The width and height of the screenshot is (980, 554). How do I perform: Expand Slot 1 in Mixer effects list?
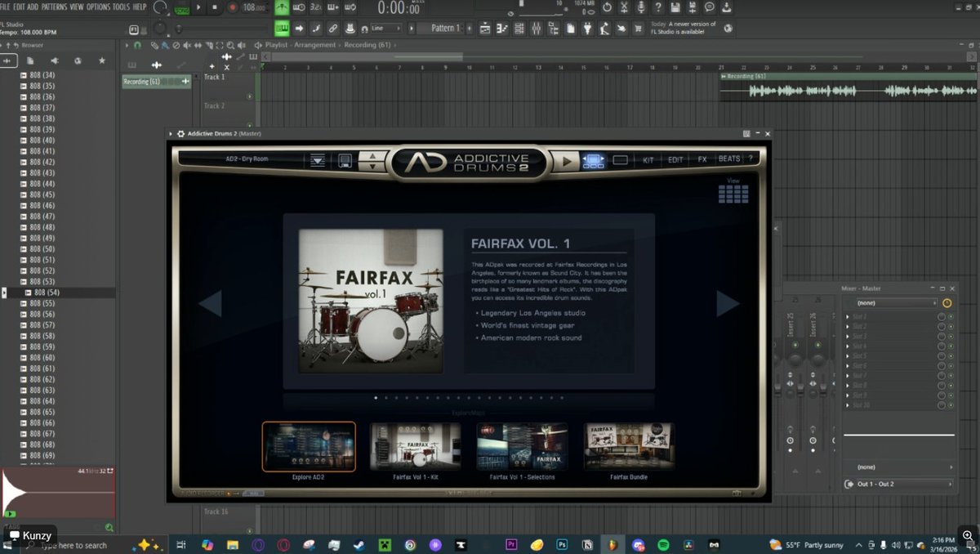848,316
